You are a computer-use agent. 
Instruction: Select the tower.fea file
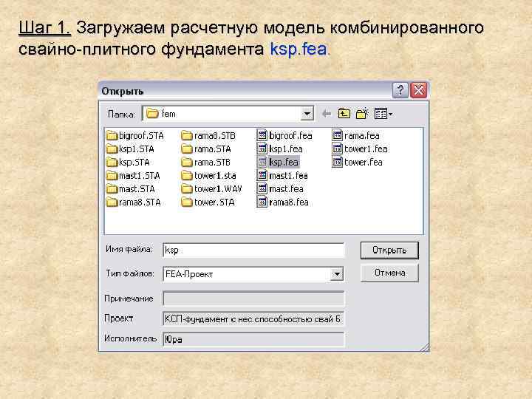[358, 162]
